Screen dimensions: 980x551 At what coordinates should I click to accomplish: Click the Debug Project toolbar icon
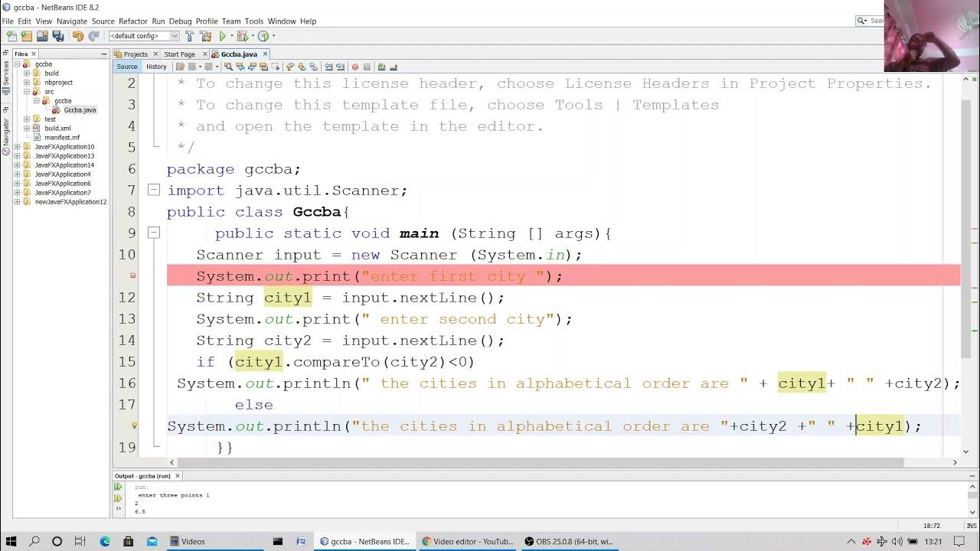coord(243,36)
